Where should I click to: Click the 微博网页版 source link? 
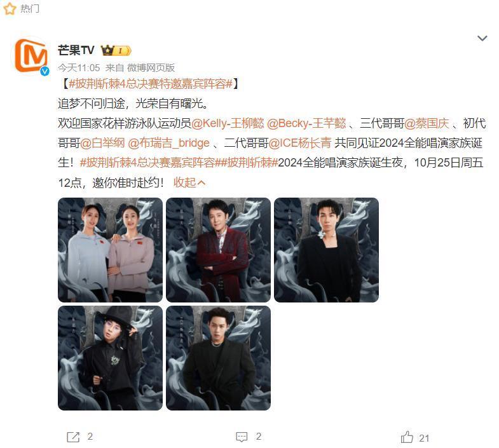pos(151,68)
